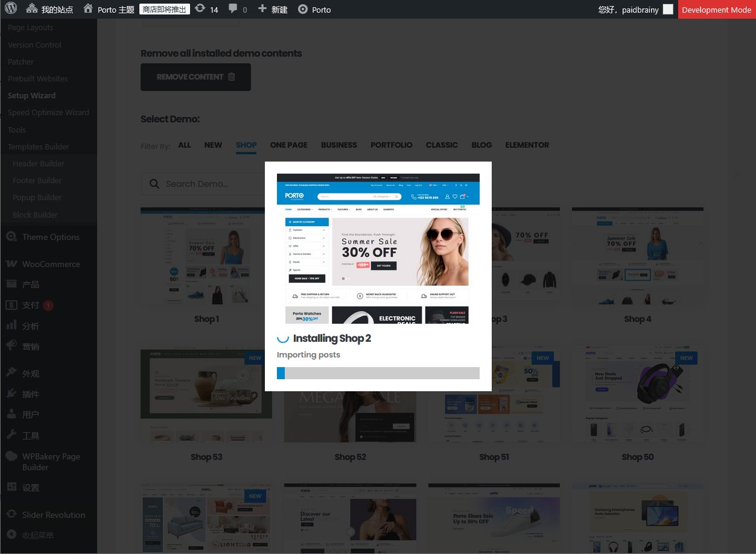Click the loading spinner beside Installing Shop 2
This screenshot has width=756, height=554.
tap(283, 338)
